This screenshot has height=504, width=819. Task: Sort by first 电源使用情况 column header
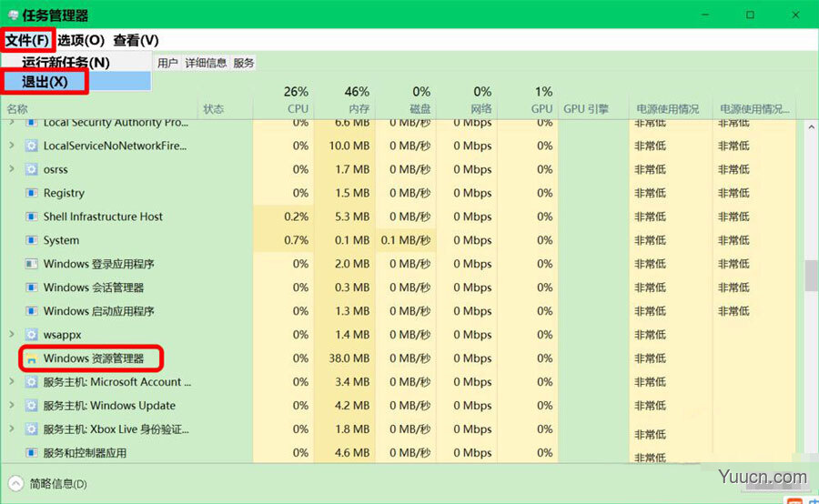[x=668, y=108]
